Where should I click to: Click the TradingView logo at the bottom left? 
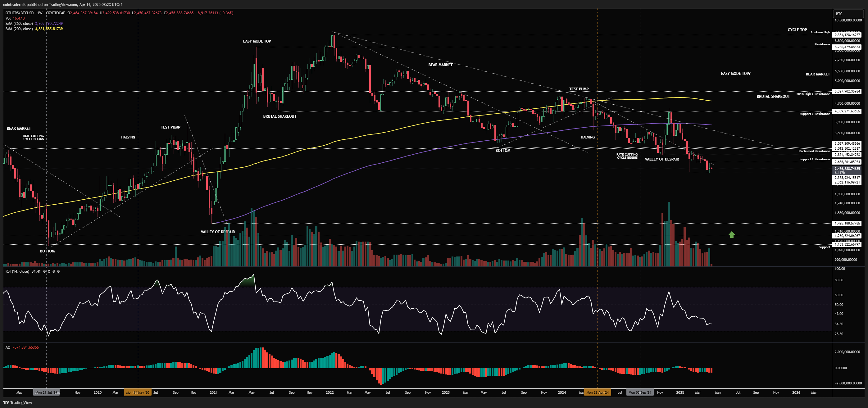[17, 402]
